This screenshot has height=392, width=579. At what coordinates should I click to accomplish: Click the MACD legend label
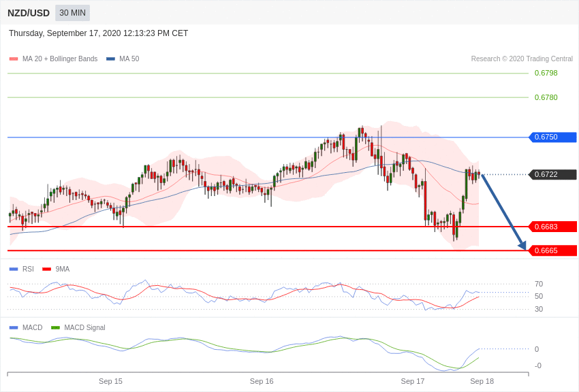coord(33,327)
